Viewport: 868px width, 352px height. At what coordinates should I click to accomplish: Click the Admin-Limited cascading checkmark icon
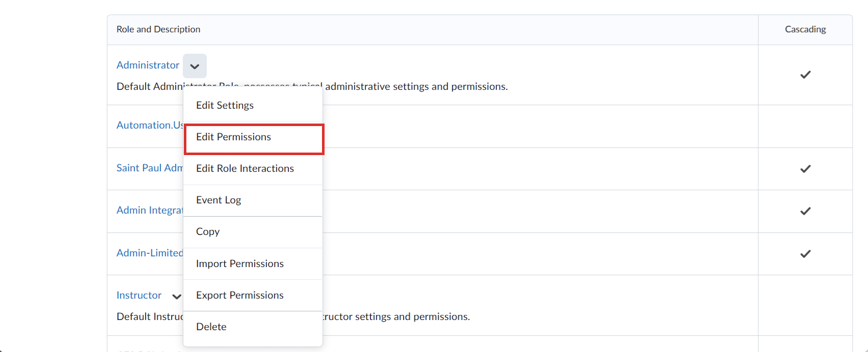[805, 254]
